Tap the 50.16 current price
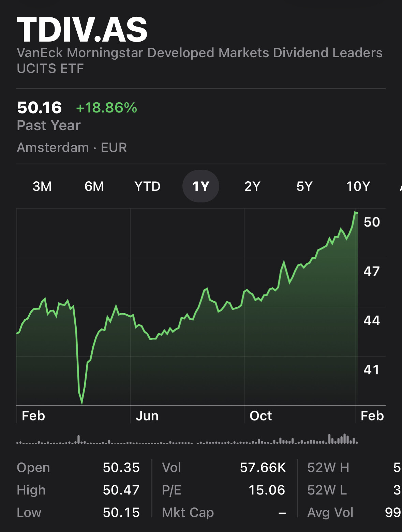The width and height of the screenshot is (402, 532). pos(40,108)
